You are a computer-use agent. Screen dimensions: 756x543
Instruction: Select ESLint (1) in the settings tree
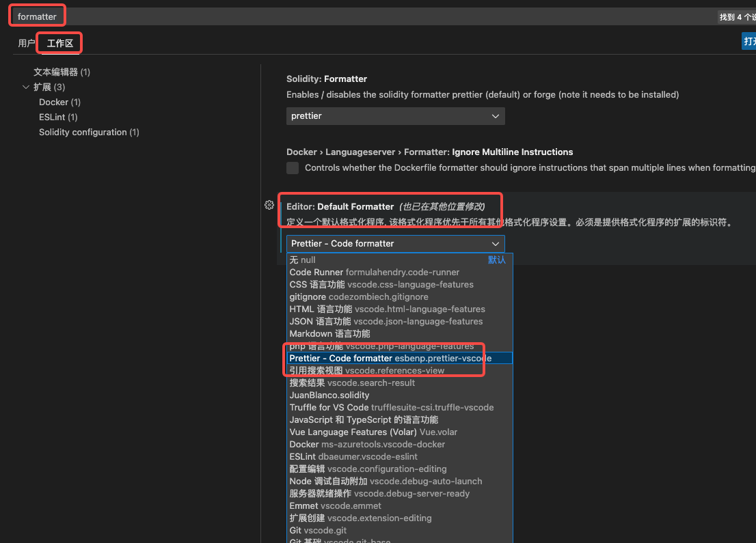point(58,117)
